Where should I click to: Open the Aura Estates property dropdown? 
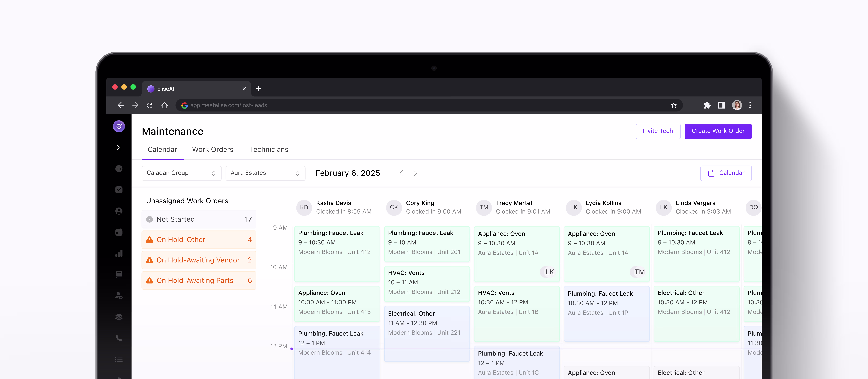(x=265, y=173)
